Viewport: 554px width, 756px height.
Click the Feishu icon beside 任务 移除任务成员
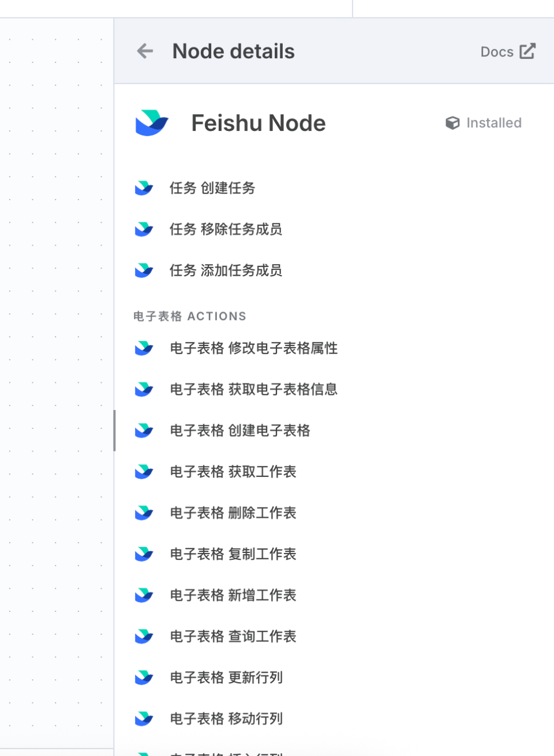pyautogui.click(x=143, y=229)
